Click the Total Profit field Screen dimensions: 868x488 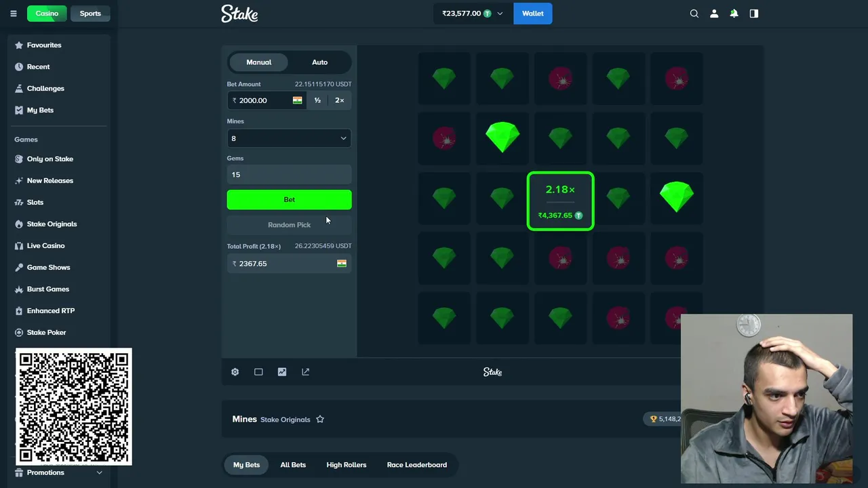[x=289, y=264]
